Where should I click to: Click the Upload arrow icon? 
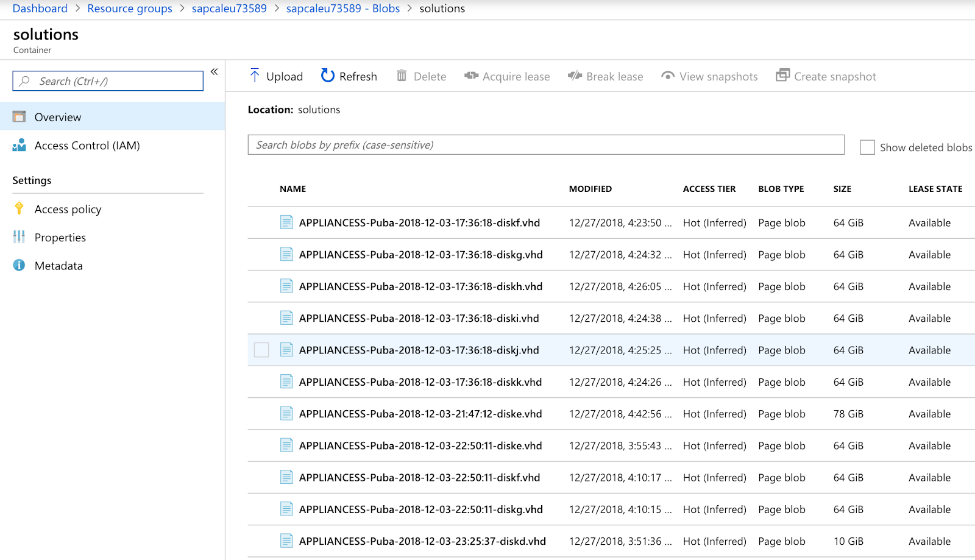255,76
